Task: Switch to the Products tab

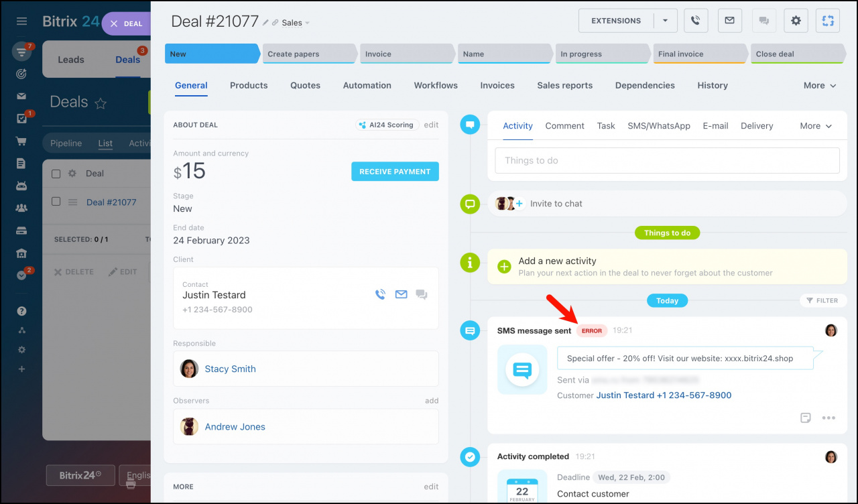Action: (x=249, y=86)
